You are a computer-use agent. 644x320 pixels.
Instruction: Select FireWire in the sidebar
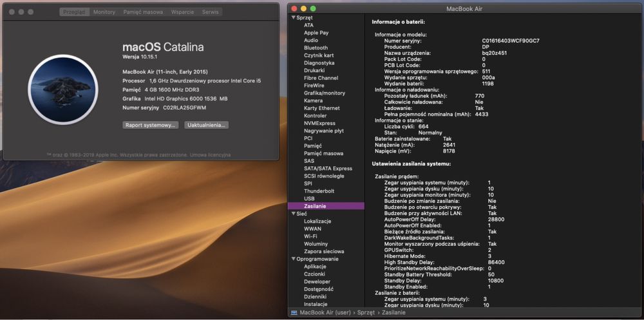[x=314, y=86]
